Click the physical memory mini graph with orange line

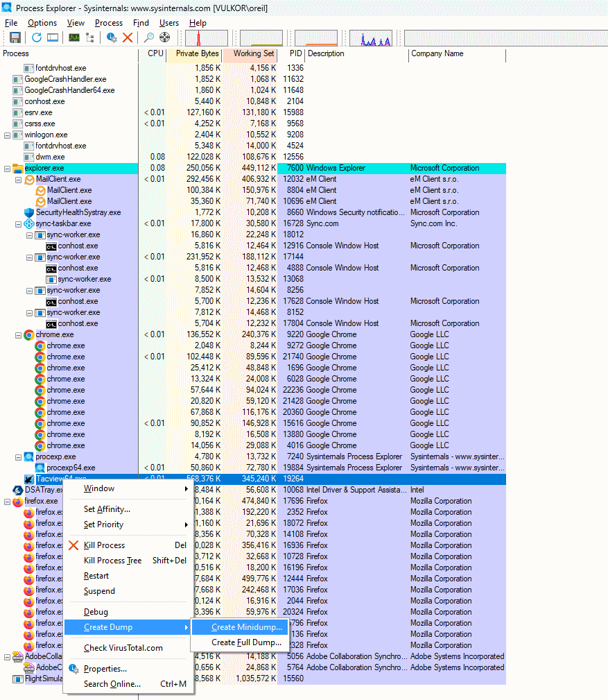point(316,38)
